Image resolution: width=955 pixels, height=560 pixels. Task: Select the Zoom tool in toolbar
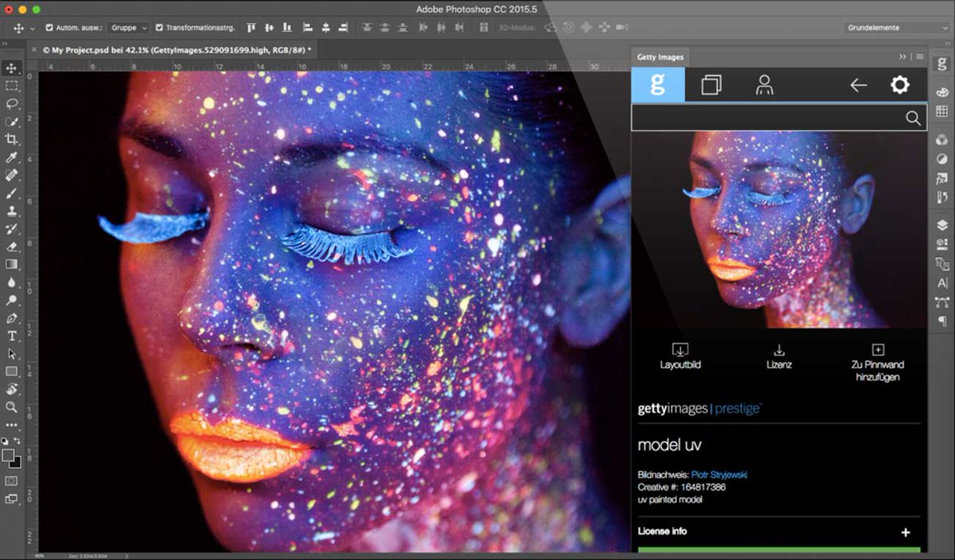pyautogui.click(x=12, y=407)
